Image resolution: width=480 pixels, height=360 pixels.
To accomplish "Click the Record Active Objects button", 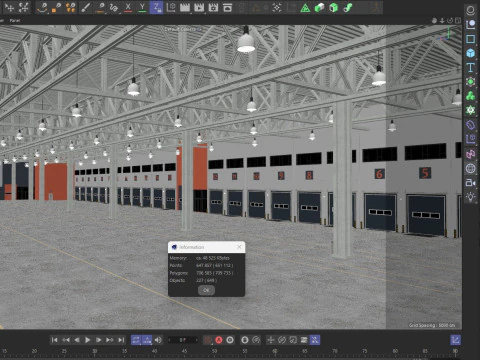I will pos(207,340).
